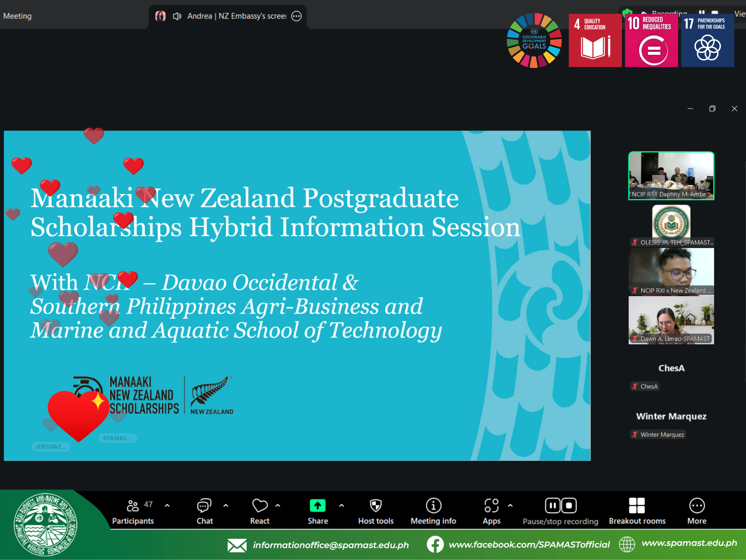Open ellipsis menu on Andrea's shared screen tab
The image size is (746, 560).
click(x=296, y=16)
